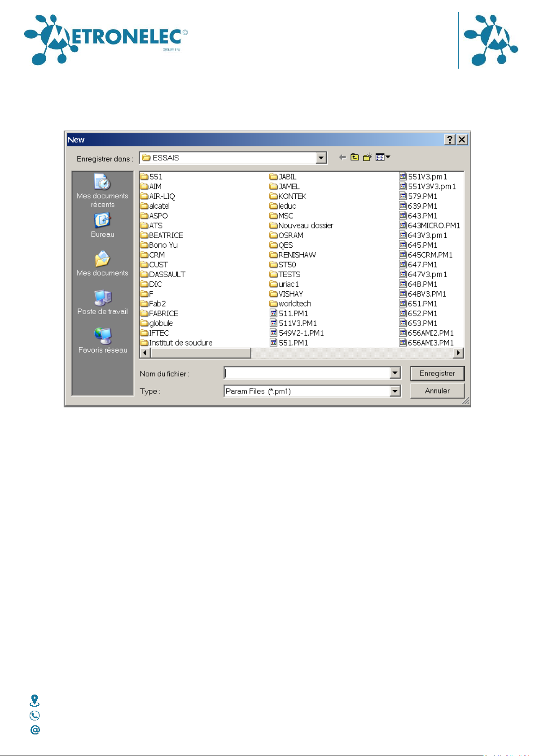
Task: Select the TESTS folder
Action: [x=285, y=275]
